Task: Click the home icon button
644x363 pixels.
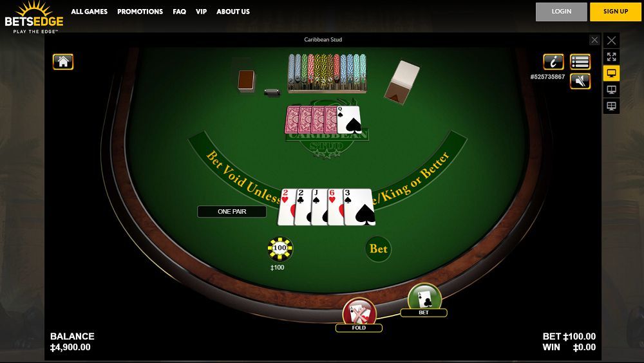Action: [x=63, y=62]
